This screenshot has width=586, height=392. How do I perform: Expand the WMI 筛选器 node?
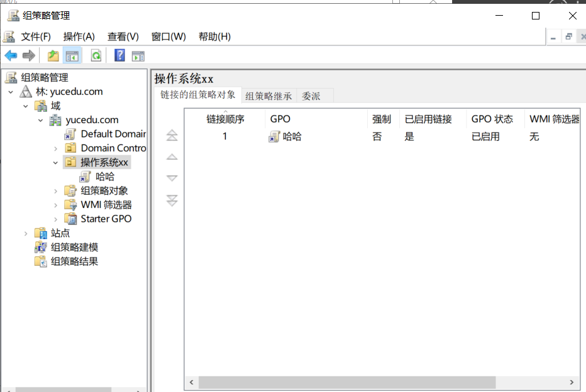(55, 205)
